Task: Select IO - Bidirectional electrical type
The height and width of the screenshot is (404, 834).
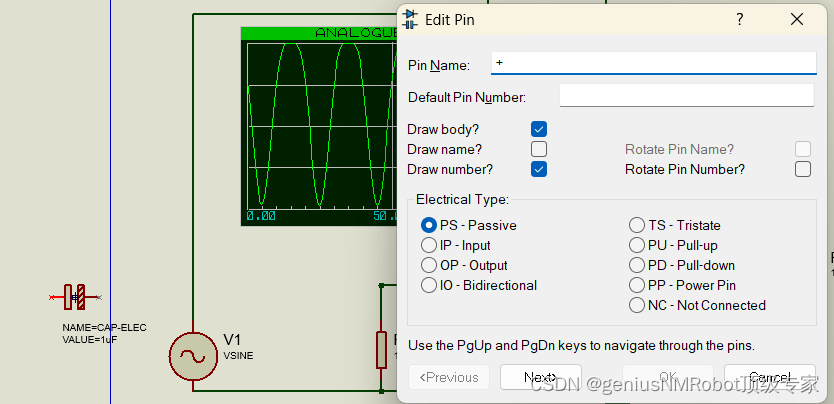Action: click(x=429, y=285)
